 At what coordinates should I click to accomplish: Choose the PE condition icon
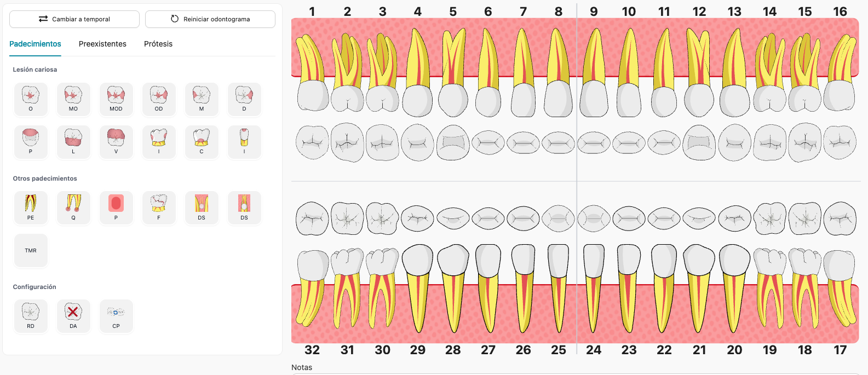click(x=31, y=207)
